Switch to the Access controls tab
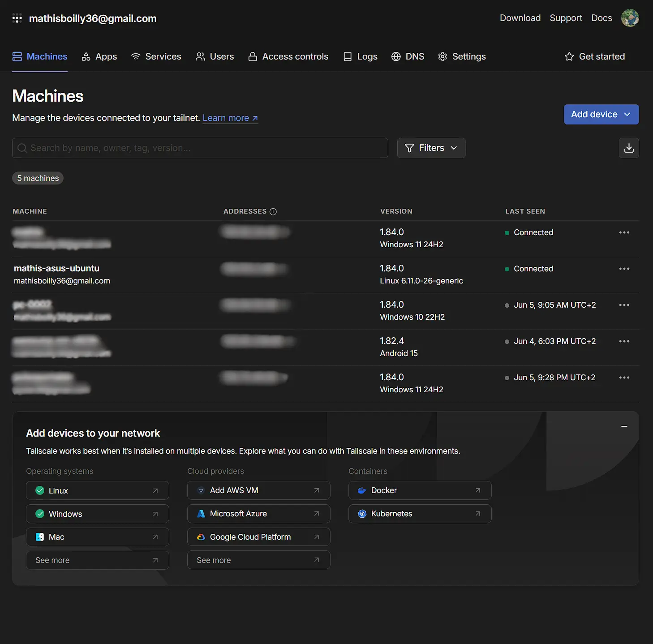The image size is (653, 644). 288,56
